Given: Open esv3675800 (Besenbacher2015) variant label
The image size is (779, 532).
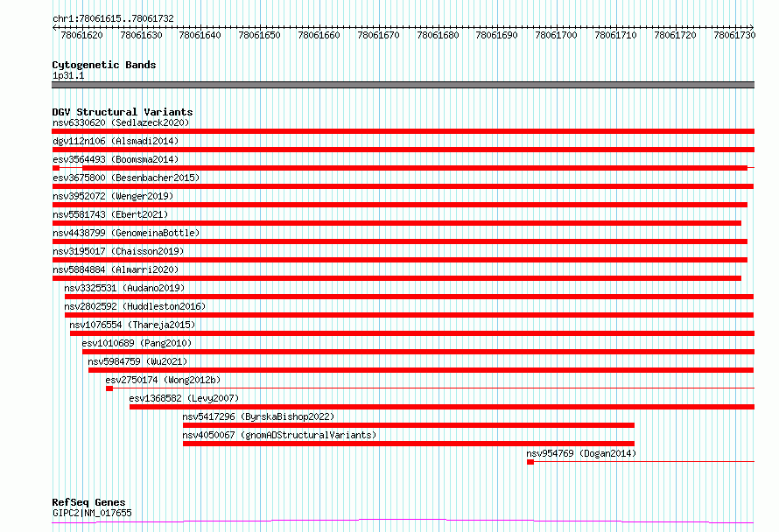Looking at the screenshot, I should pos(126,178).
